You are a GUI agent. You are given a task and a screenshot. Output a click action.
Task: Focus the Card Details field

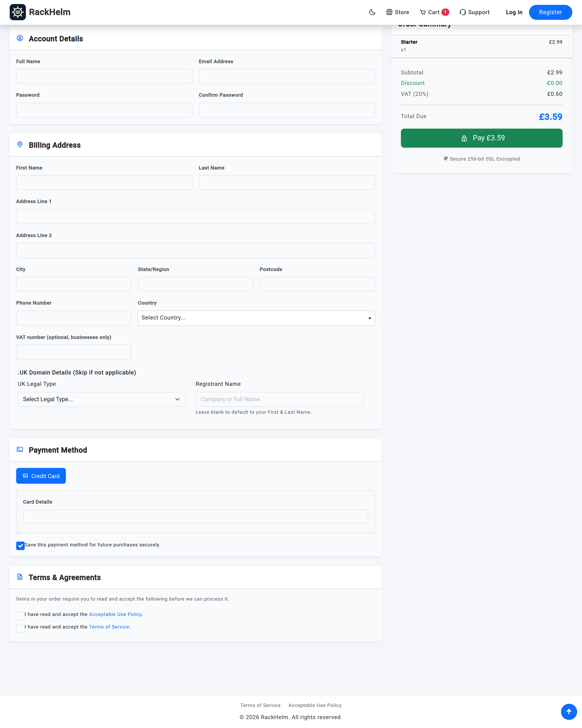pyautogui.click(x=195, y=516)
